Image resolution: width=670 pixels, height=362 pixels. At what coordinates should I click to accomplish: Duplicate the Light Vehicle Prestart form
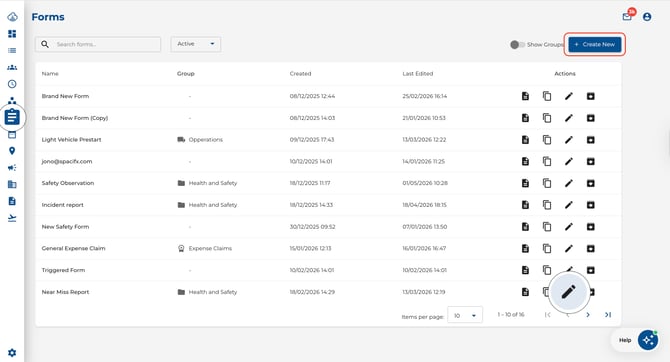click(547, 140)
